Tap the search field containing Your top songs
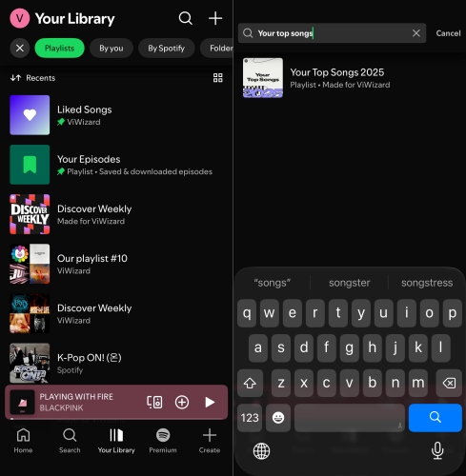The height and width of the screenshot is (476, 466). click(332, 33)
